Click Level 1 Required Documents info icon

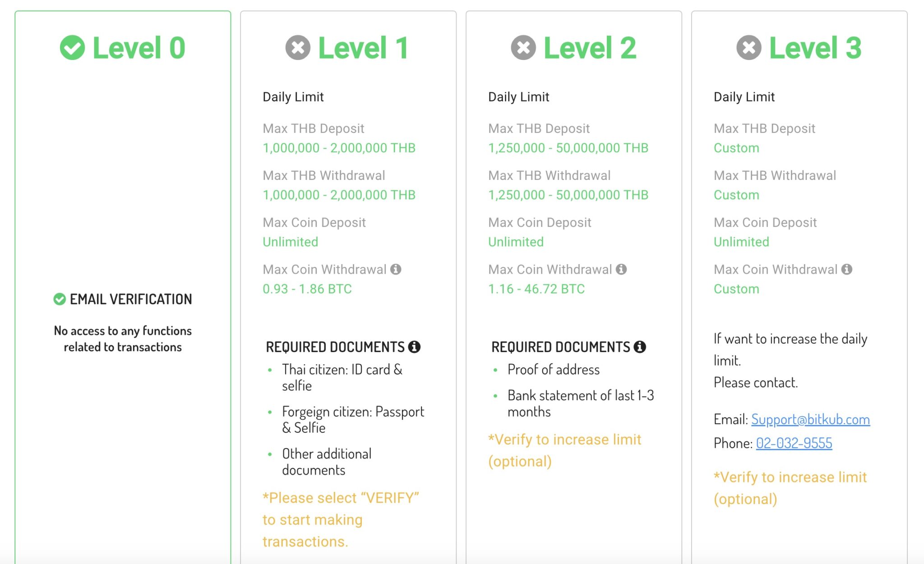(x=414, y=347)
